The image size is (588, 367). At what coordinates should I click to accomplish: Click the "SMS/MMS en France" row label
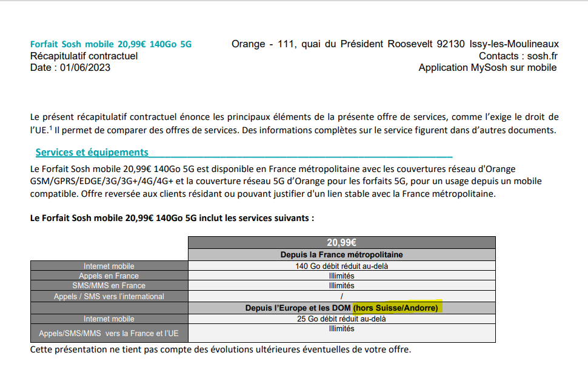(109, 285)
